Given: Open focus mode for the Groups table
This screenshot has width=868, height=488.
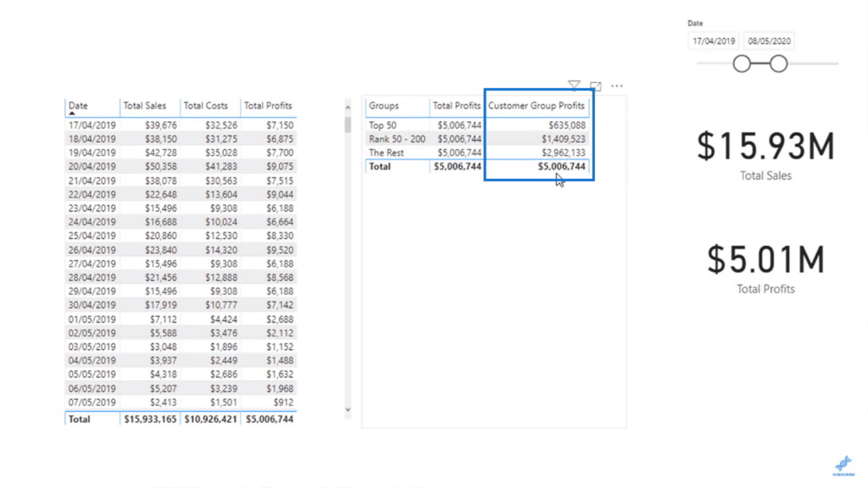Looking at the screenshot, I should click(596, 86).
